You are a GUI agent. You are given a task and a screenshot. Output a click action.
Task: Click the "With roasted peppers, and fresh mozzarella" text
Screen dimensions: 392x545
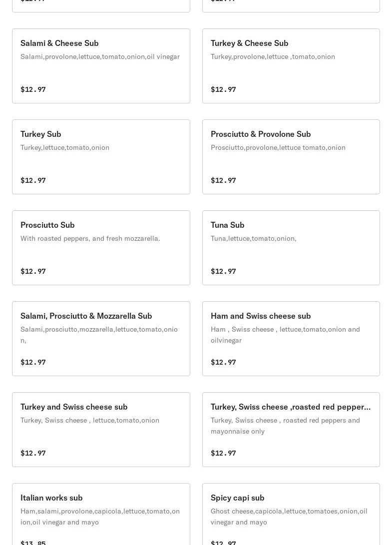[x=90, y=239]
